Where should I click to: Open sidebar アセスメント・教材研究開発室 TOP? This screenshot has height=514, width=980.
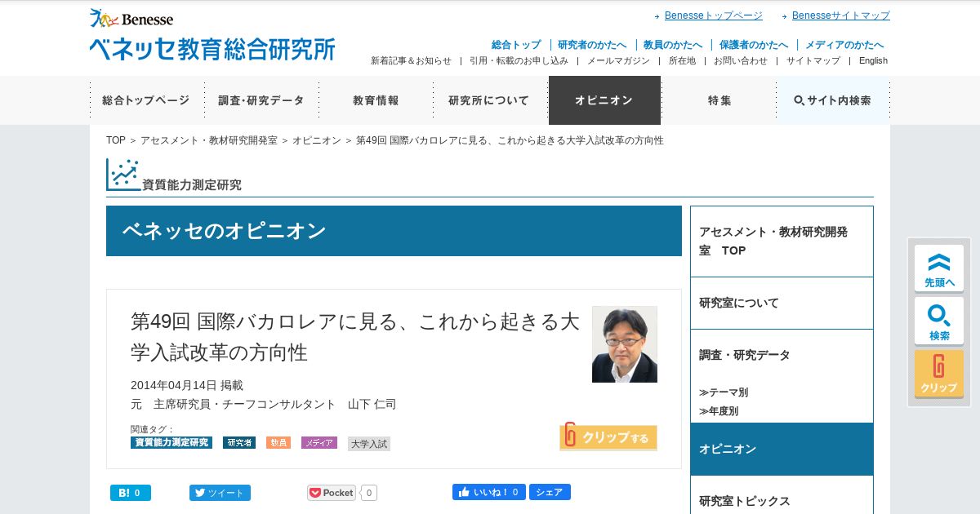click(782, 241)
